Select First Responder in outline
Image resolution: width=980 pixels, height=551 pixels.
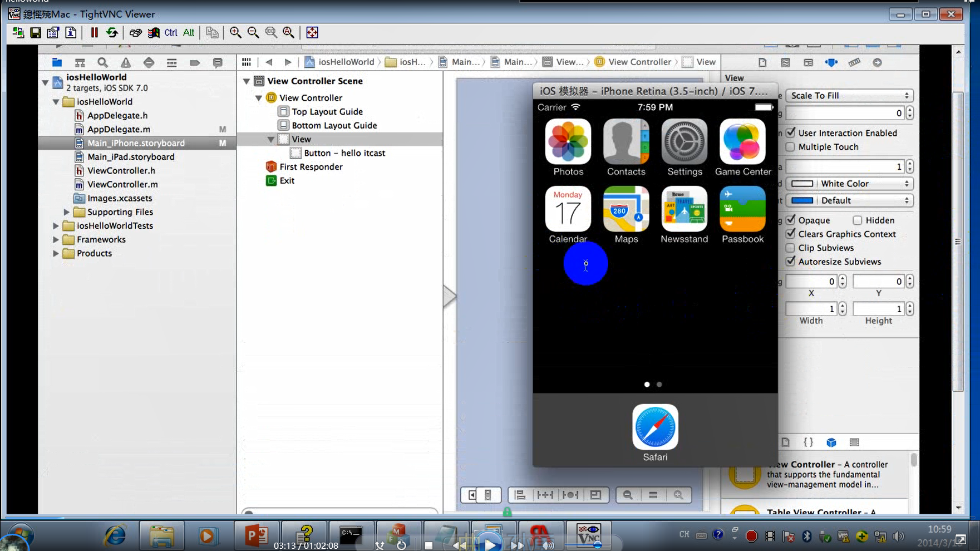tap(311, 167)
